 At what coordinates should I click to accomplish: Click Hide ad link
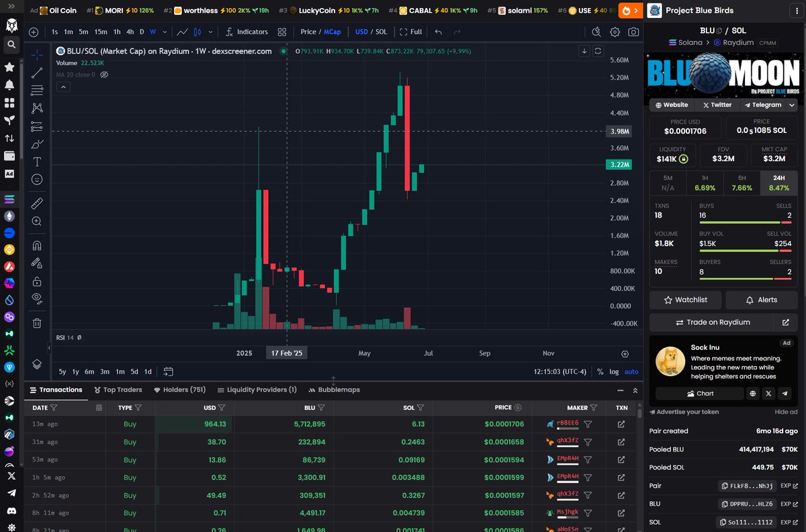tap(786, 412)
